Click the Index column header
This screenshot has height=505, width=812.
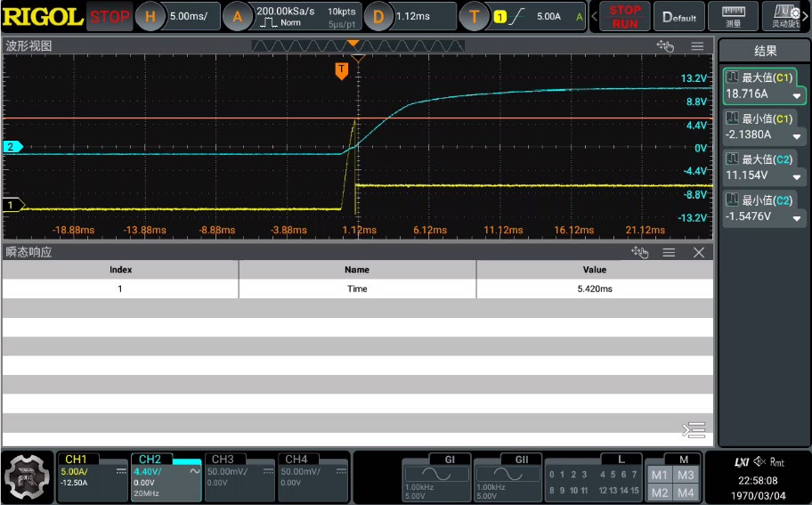pos(120,269)
